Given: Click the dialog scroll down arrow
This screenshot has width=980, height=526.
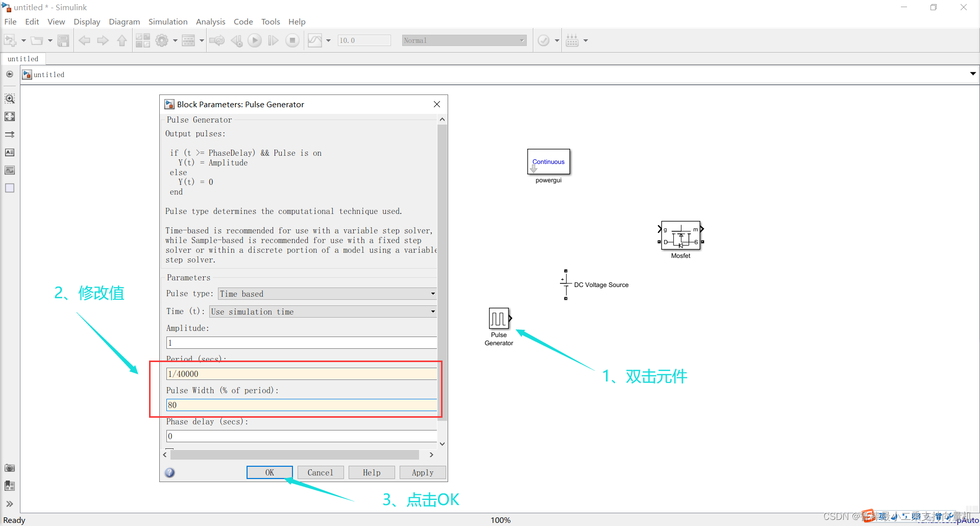Looking at the screenshot, I should (x=442, y=444).
